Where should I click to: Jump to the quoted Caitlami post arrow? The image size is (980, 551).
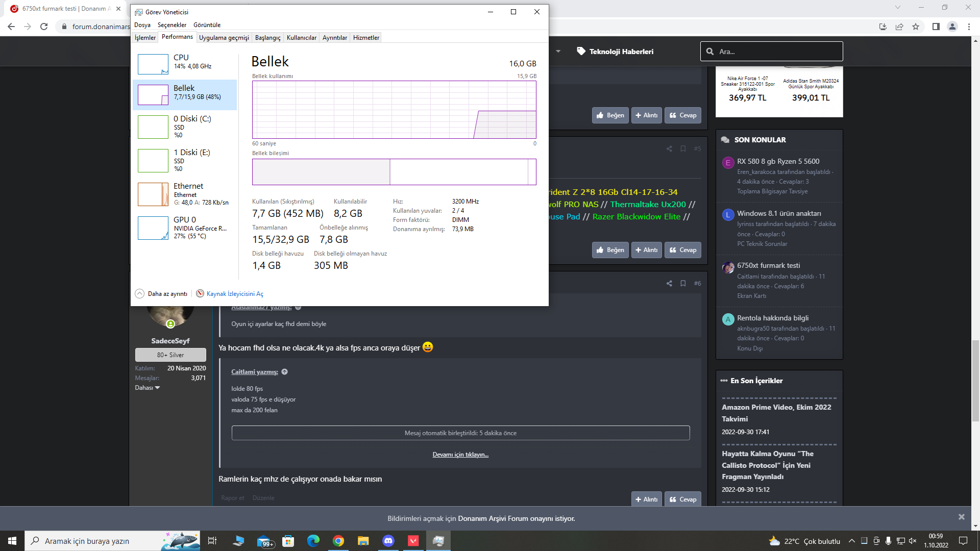click(285, 372)
